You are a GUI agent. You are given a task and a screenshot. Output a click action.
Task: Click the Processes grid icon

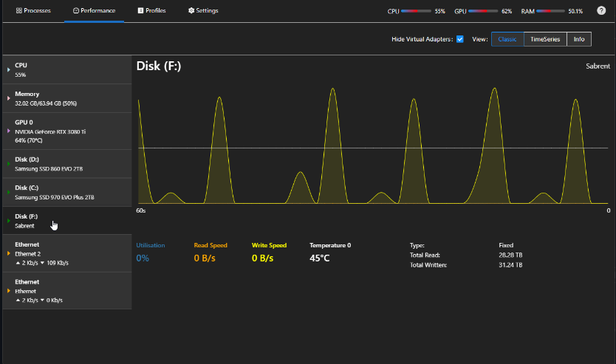pyautogui.click(x=19, y=10)
